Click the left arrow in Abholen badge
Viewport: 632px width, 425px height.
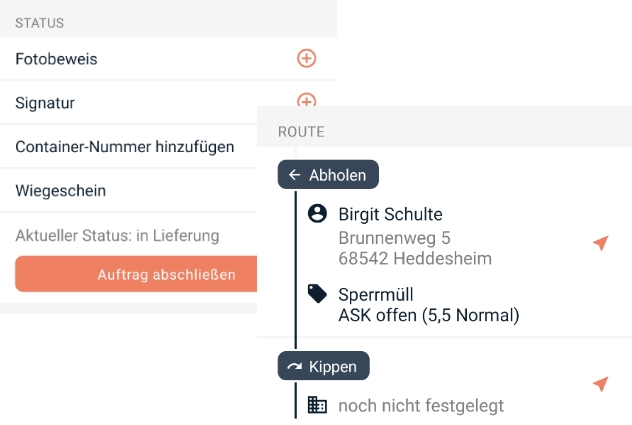(294, 175)
